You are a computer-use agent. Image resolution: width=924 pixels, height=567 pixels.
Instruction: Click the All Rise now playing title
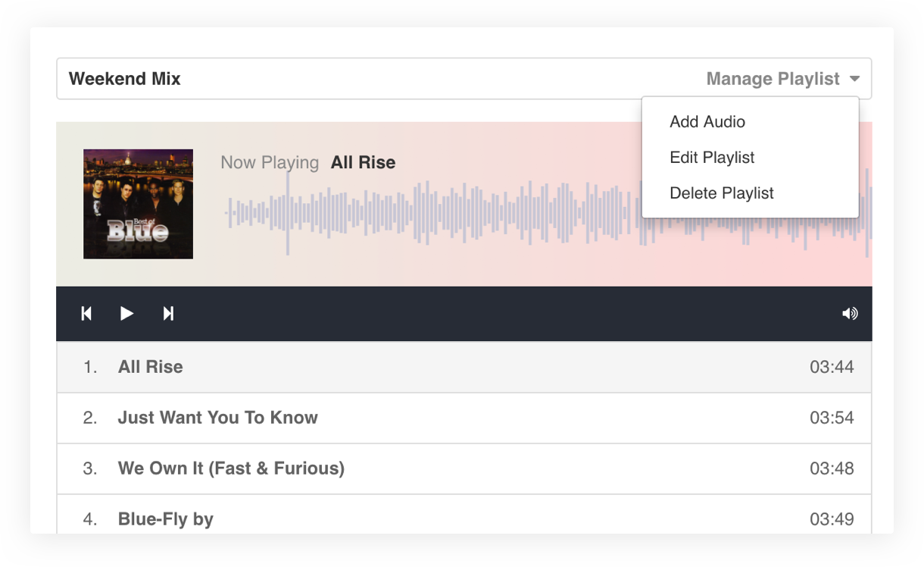point(363,163)
